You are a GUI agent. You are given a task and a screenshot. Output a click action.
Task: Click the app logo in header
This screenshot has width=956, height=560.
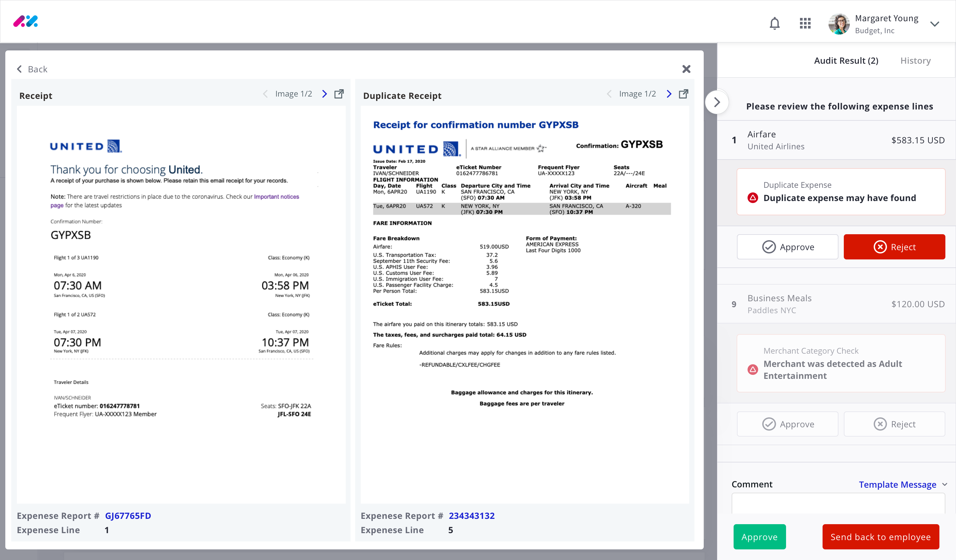tap(26, 21)
